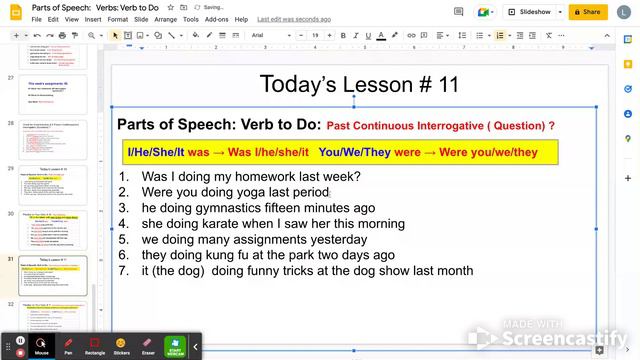This screenshot has height=360, width=640.
Task: Star the presentation title
Action: coord(171,7)
